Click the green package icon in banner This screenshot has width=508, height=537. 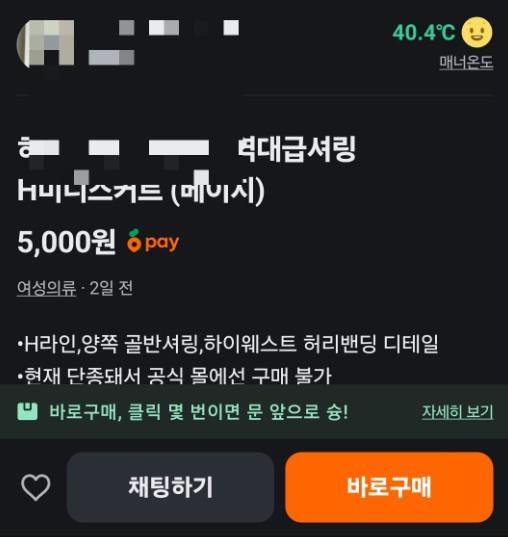(x=27, y=411)
